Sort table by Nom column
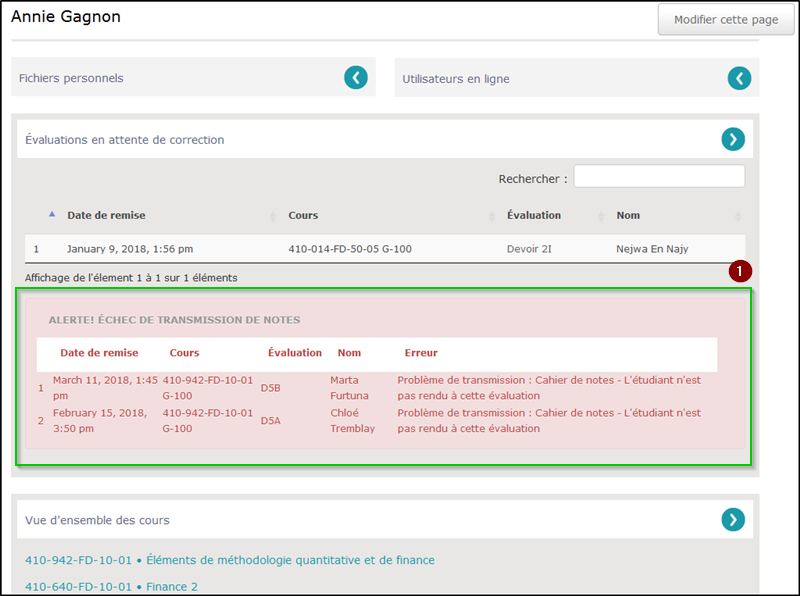 (x=628, y=215)
